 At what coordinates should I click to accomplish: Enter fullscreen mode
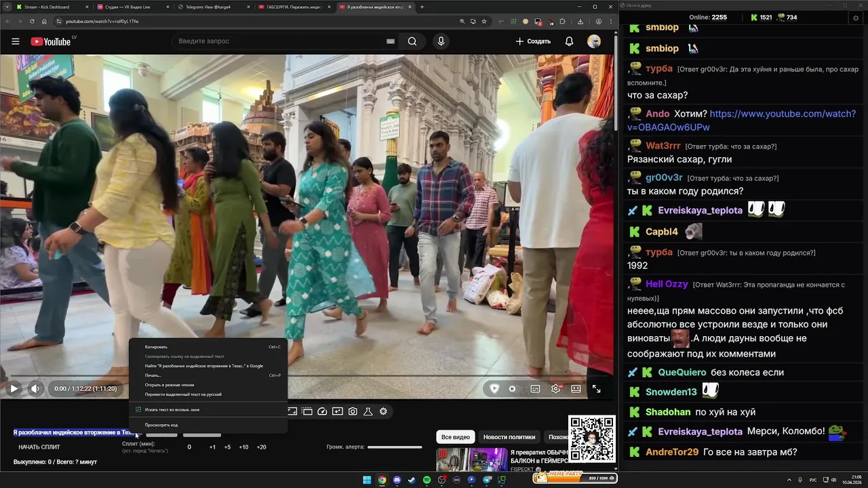pos(596,388)
